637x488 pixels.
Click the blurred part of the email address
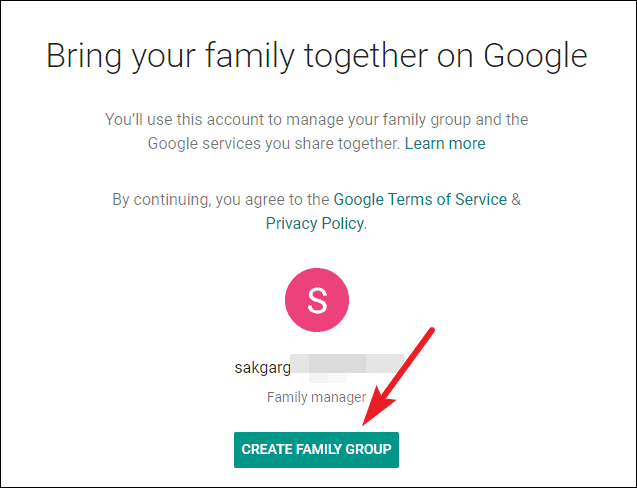[x=347, y=367]
